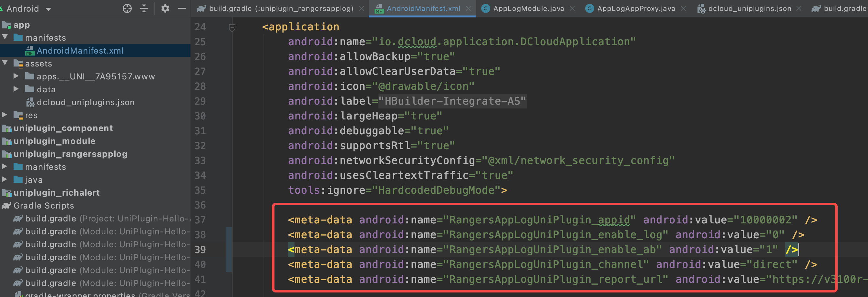This screenshot has width=868, height=297.
Task: Click the android:debuggable="true" attribute
Action: (x=368, y=131)
